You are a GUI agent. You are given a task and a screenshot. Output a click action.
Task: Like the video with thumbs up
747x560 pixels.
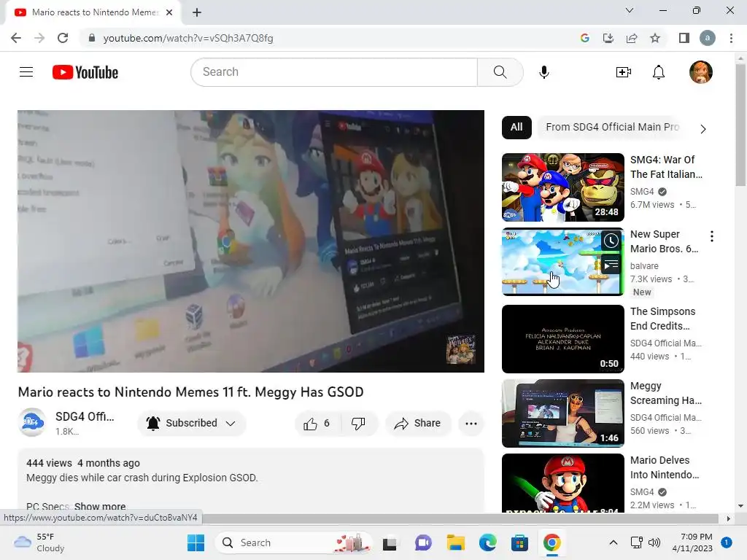(x=318, y=424)
